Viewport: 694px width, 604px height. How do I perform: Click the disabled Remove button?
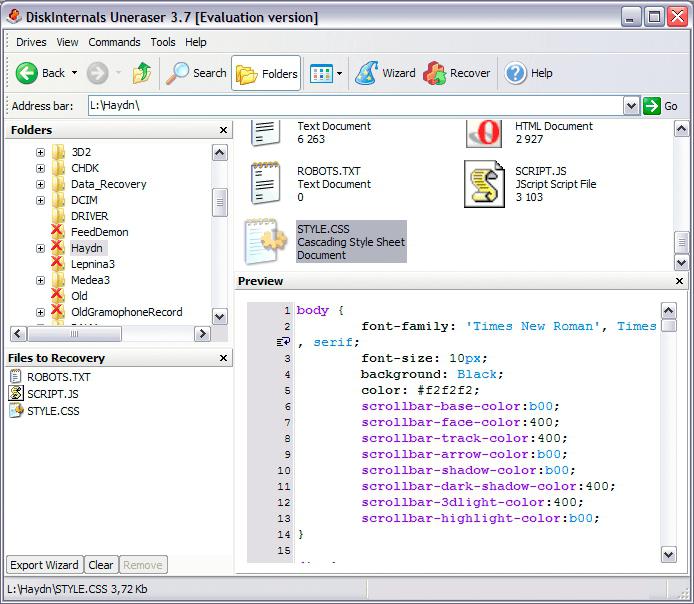tap(143, 565)
